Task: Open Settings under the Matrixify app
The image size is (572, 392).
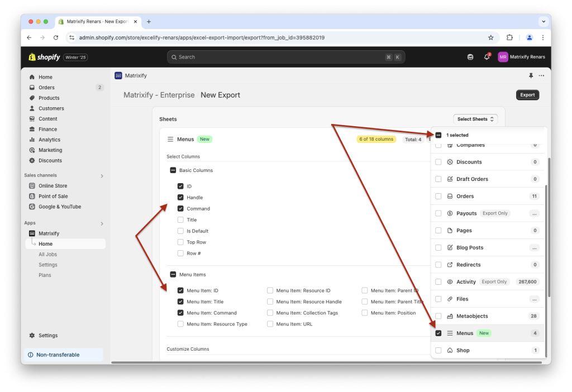Action: point(47,264)
